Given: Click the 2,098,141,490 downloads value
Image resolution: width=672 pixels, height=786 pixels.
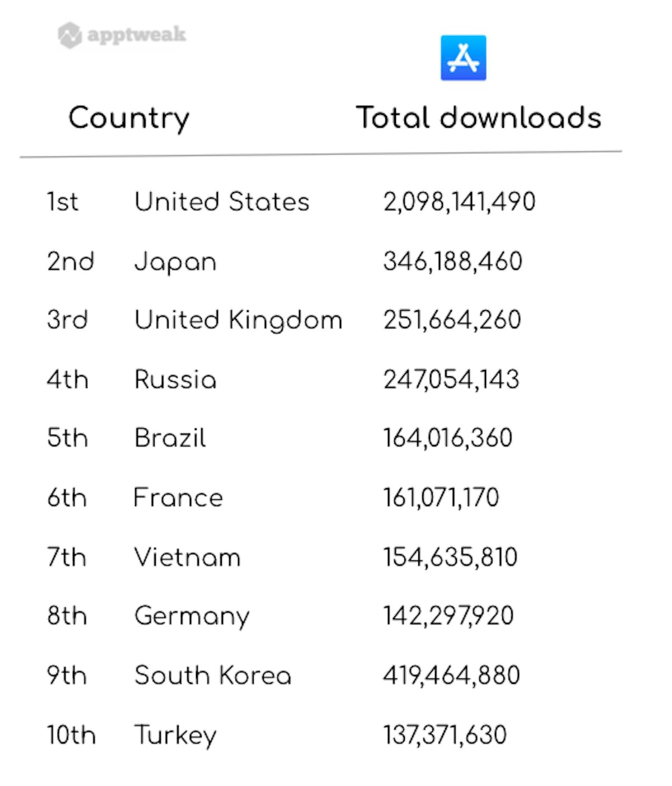Looking at the screenshot, I should pyautogui.click(x=459, y=202).
